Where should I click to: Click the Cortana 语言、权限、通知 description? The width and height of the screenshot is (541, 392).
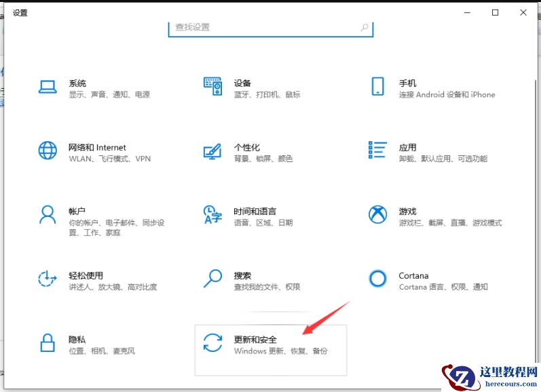click(443, 287)
